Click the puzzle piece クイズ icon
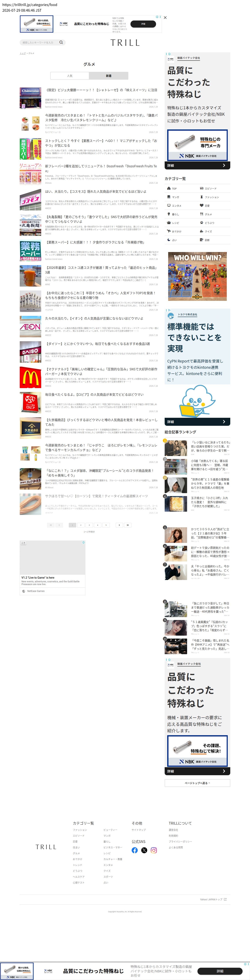Viewport: 250px width, 980px height. pos(202,231)
